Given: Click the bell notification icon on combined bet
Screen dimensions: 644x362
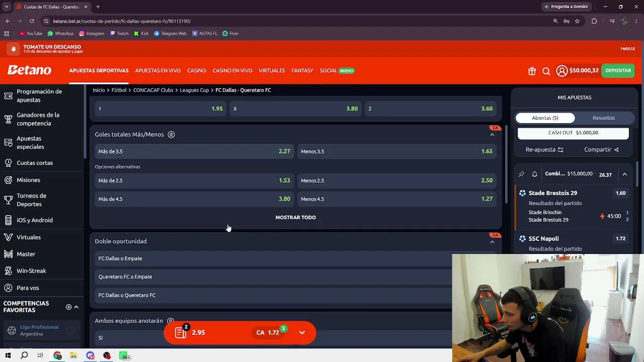Looking at the screenshot, I should click(x=535, y=174).
